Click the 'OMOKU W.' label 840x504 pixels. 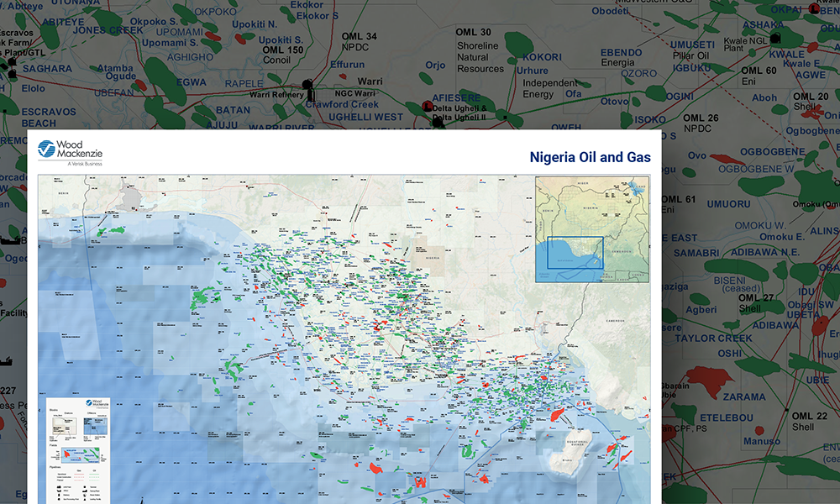pyautogui.click(x=760, y=225)
